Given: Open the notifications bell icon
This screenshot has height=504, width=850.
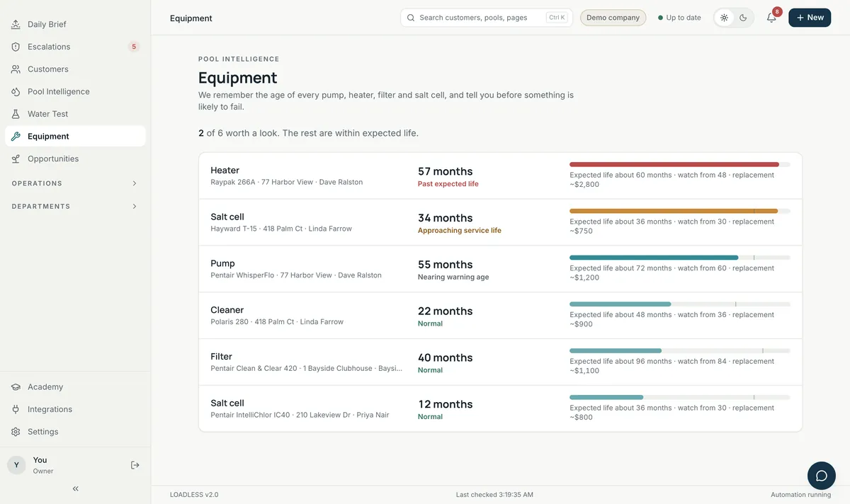Looking at the screenshot, I should click(x=771, y=18).
